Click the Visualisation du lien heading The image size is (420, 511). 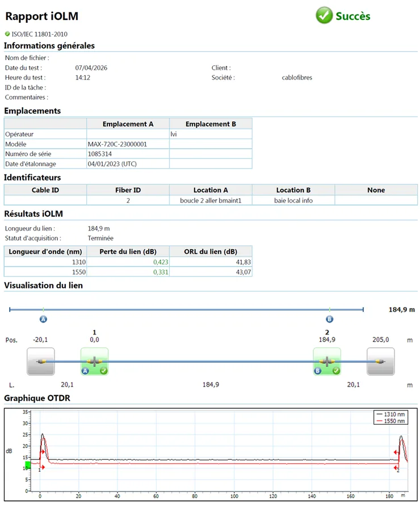pyautogui.click(x=43, y=286)
